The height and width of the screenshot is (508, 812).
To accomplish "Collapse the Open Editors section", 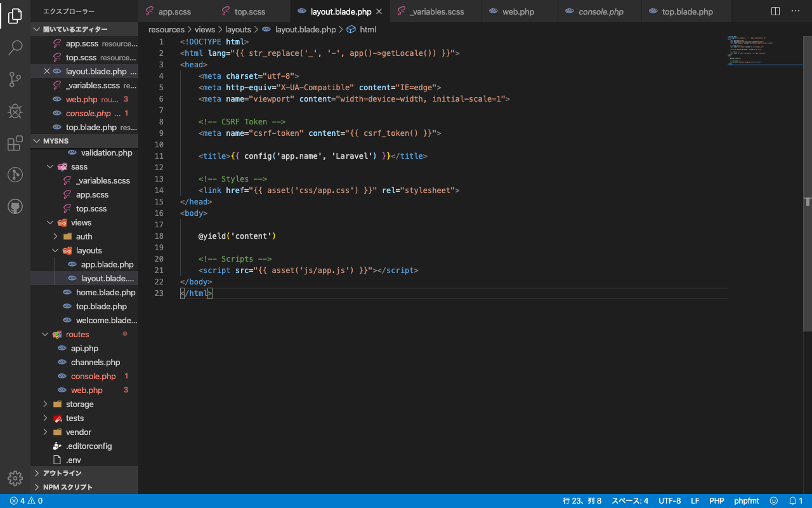I will [x=84, y=30].
